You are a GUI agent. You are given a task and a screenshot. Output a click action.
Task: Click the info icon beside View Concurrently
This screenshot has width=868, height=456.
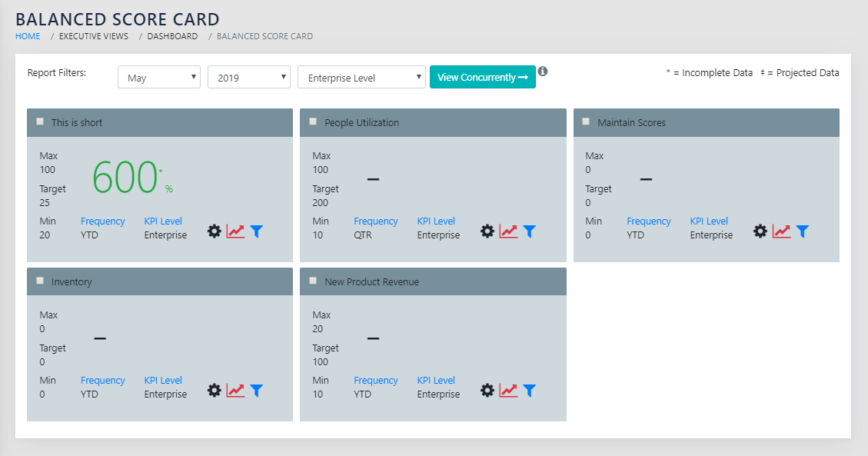click(543, 72)
